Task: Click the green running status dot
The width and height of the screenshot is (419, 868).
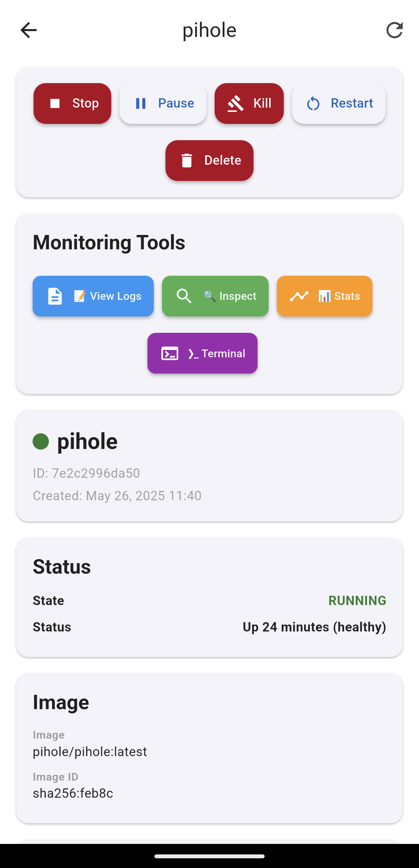Action: (x=41, y=442)
